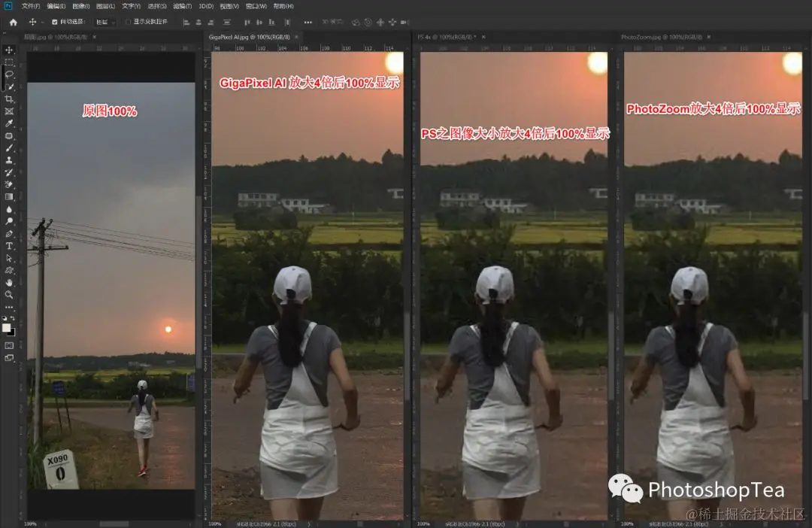Select the Path Selection arrow tool

(9, 258)
